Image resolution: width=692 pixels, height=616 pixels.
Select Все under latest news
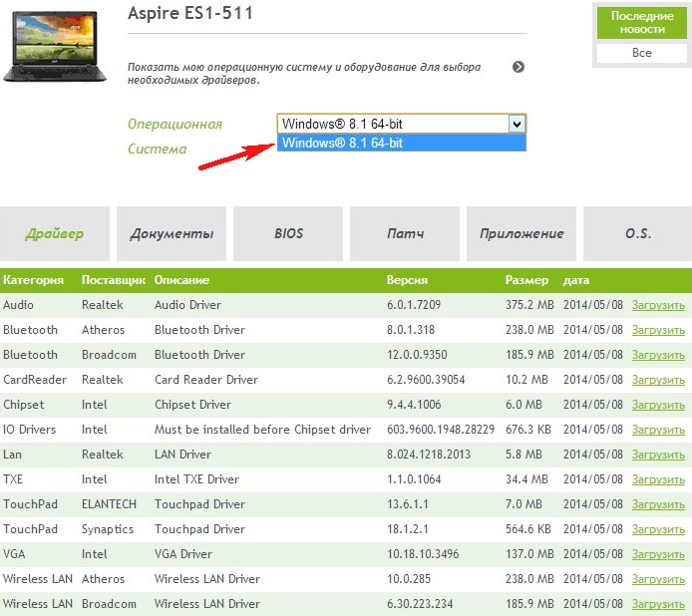[x=642, y=53]
